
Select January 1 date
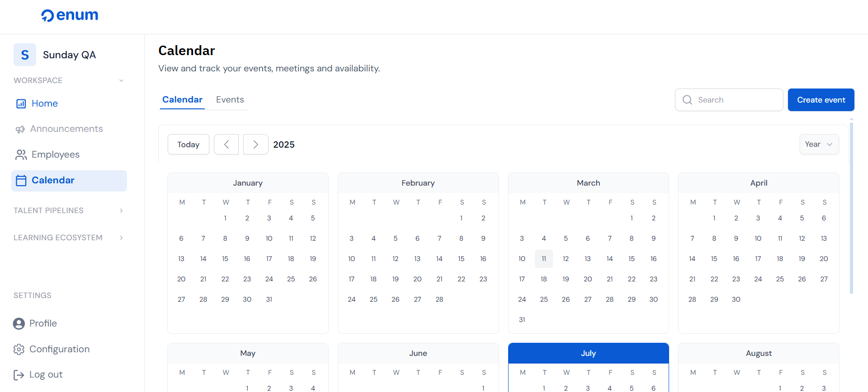(x=225, y=218)
